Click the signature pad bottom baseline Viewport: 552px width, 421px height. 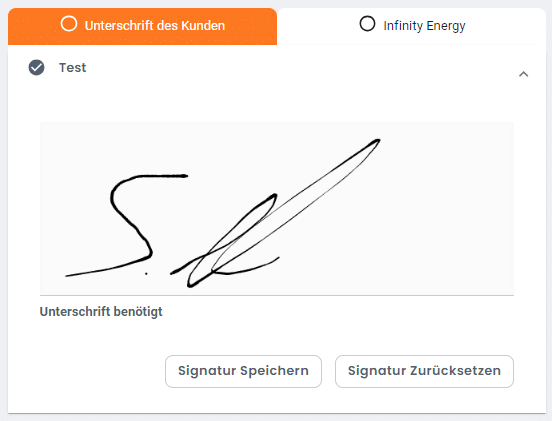277,295
